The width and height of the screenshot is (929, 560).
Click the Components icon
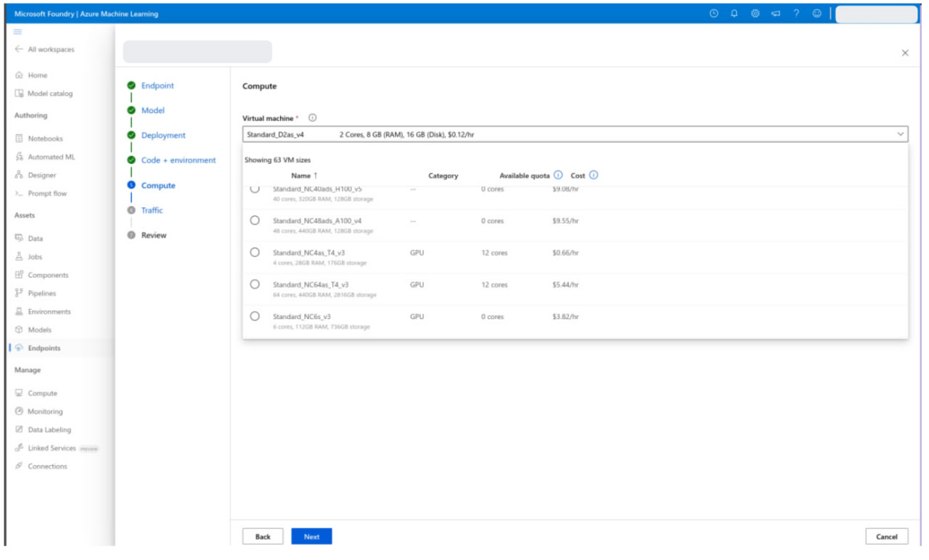pyautogui.click(x=19, y=275)
